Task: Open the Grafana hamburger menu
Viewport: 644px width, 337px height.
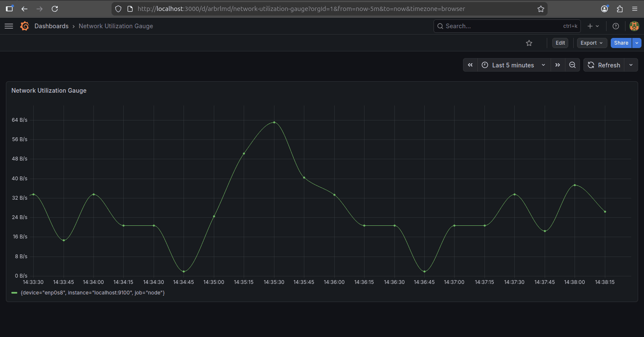Action: pyautogui.click(x=9, y=26)
